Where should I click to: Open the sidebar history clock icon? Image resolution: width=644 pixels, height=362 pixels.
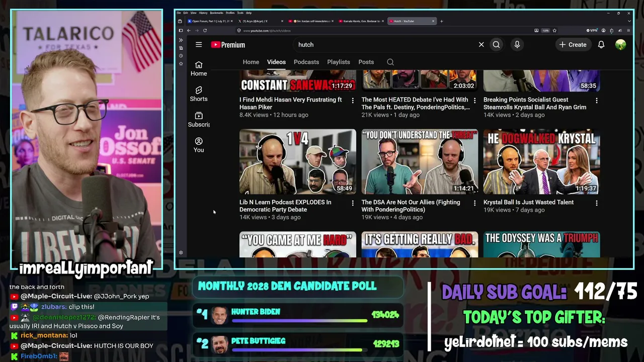click(x=181, y=56)
